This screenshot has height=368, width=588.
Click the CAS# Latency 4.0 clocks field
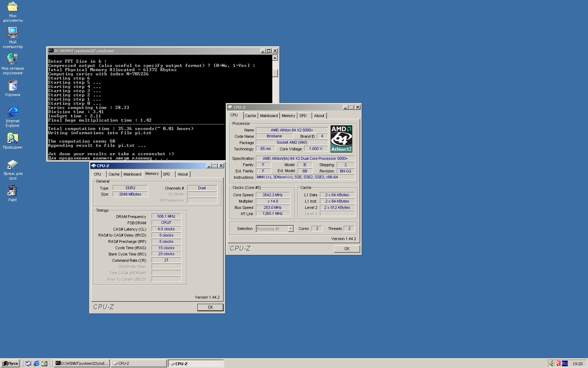coord(166,229)
